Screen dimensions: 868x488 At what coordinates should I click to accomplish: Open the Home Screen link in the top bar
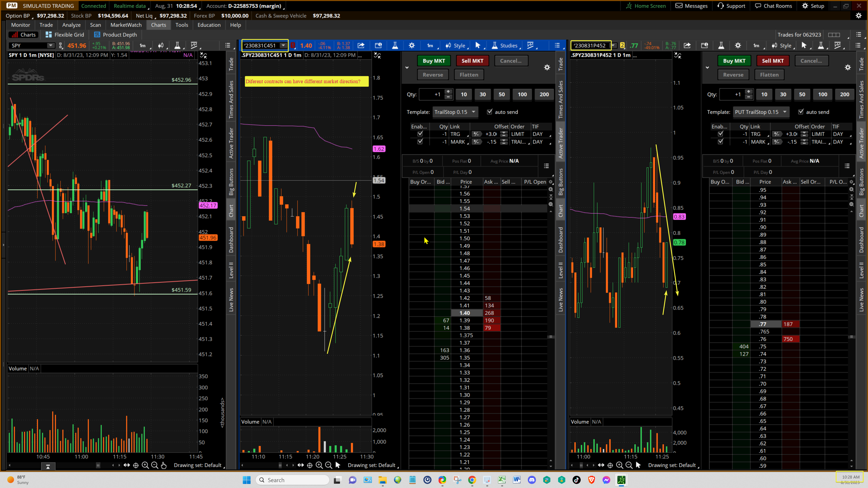646,6
